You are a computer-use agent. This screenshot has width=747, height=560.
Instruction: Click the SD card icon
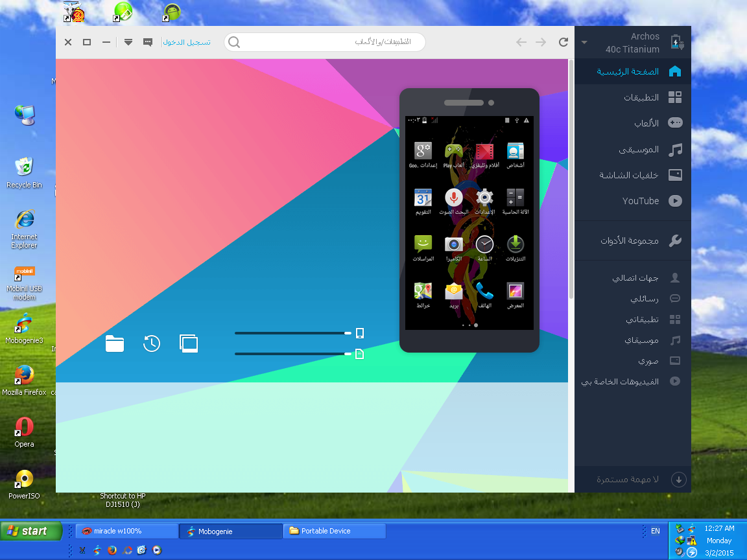(x=360, y=354)
